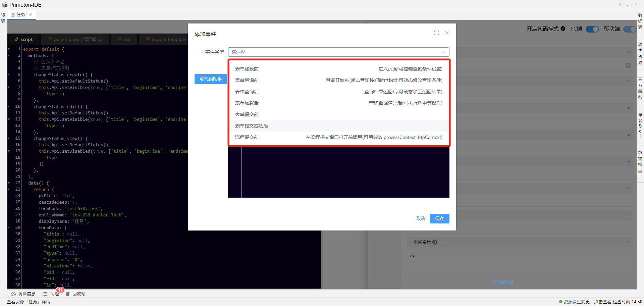Select the 表单提交前 event option

tap(339, 114)
